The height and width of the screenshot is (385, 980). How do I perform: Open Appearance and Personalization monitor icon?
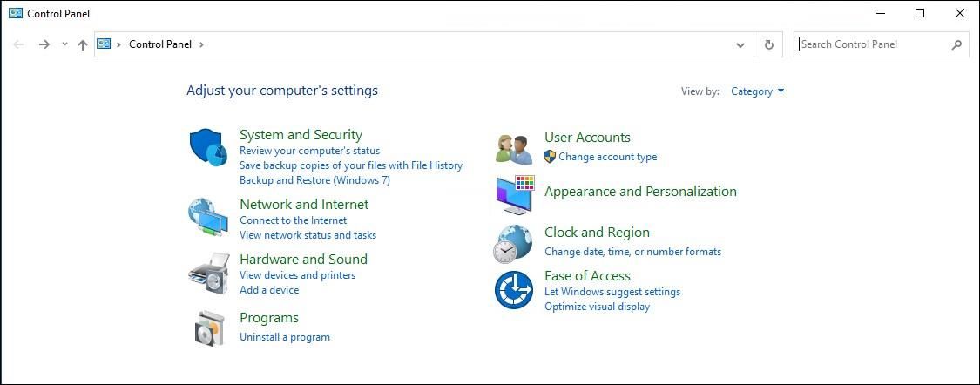(515, 195)
